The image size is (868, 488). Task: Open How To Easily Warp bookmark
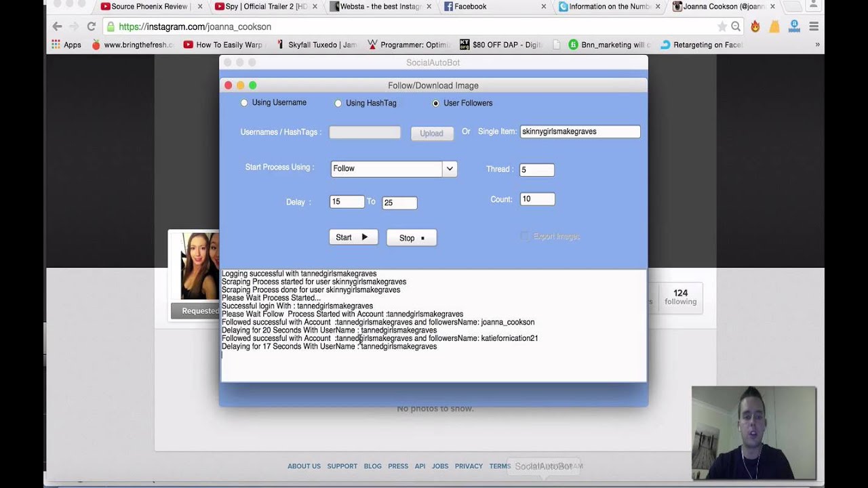[x=222, y=45]
